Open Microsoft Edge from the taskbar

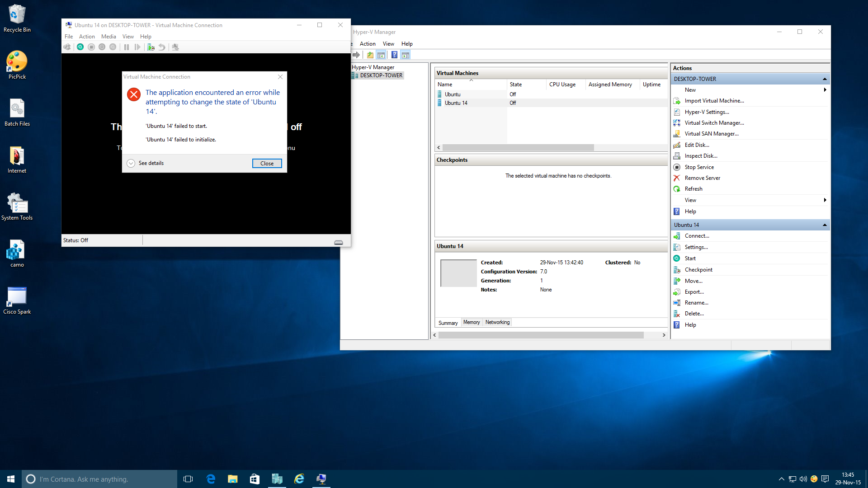211,479
